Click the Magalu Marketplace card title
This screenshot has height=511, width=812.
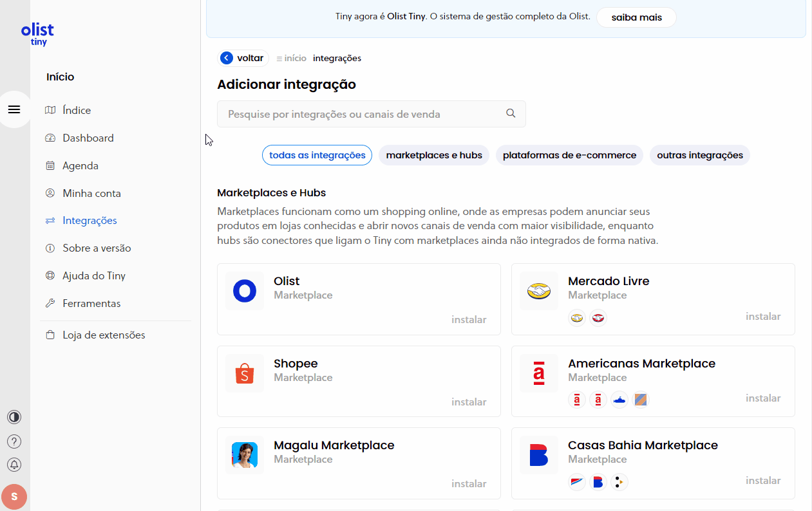coord(334,445)
